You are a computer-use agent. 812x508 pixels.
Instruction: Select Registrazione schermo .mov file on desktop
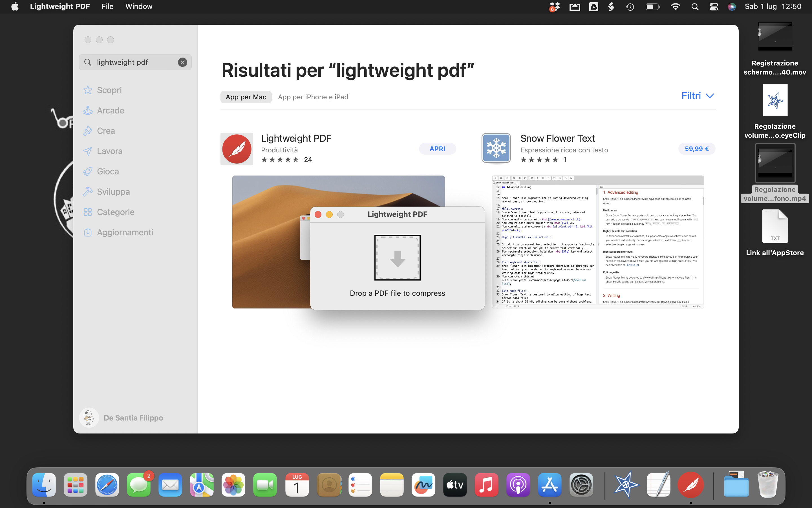pyautogui.click(x=775, y=49)
